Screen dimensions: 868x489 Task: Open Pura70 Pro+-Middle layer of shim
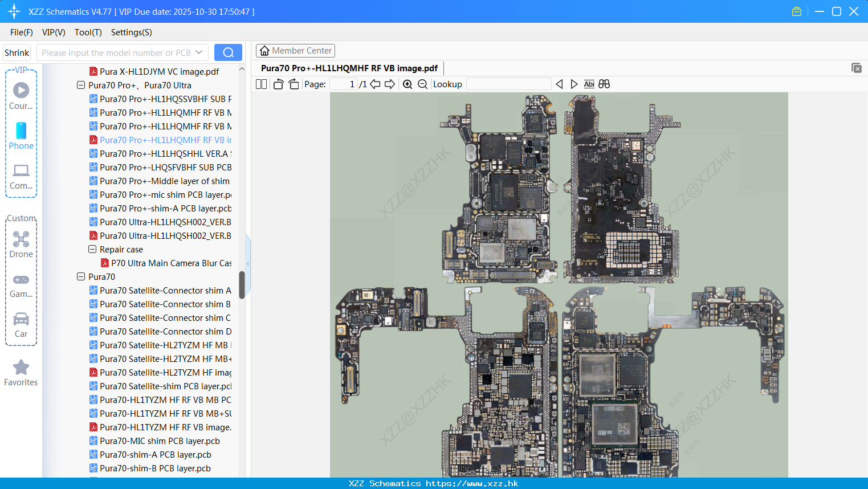tap(160, 181)
